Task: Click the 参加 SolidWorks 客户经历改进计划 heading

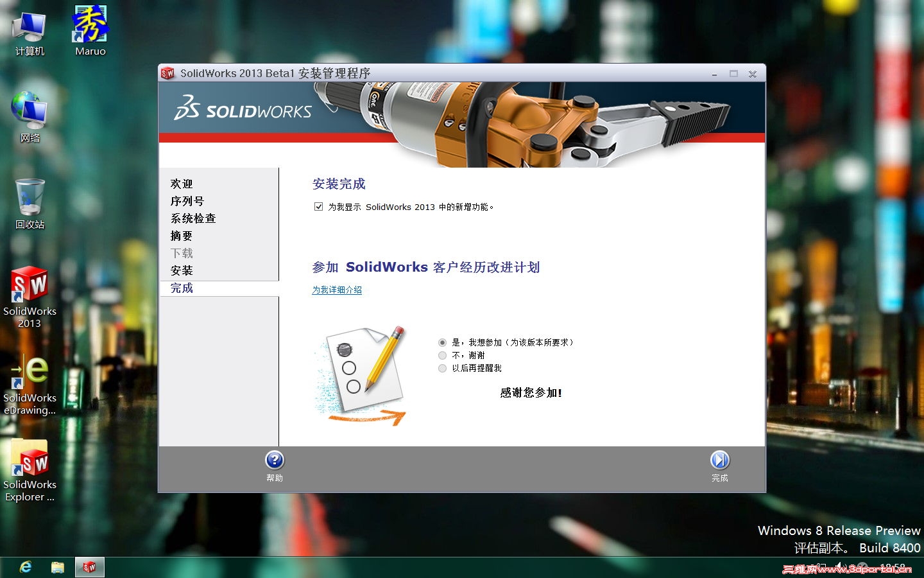Action: pyautogui.click(x=426, y=267)
